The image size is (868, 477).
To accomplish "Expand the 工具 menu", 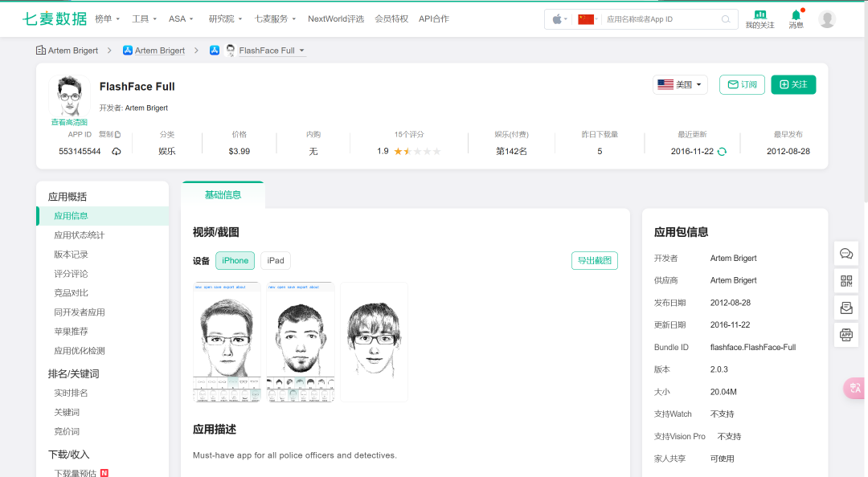I will [144, 18].
